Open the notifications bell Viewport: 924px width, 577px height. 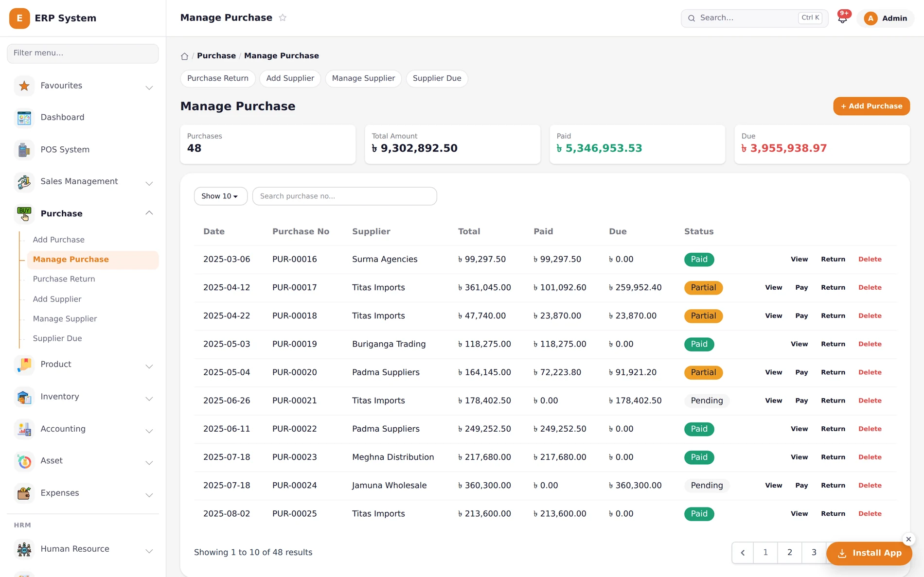(843, 18)
